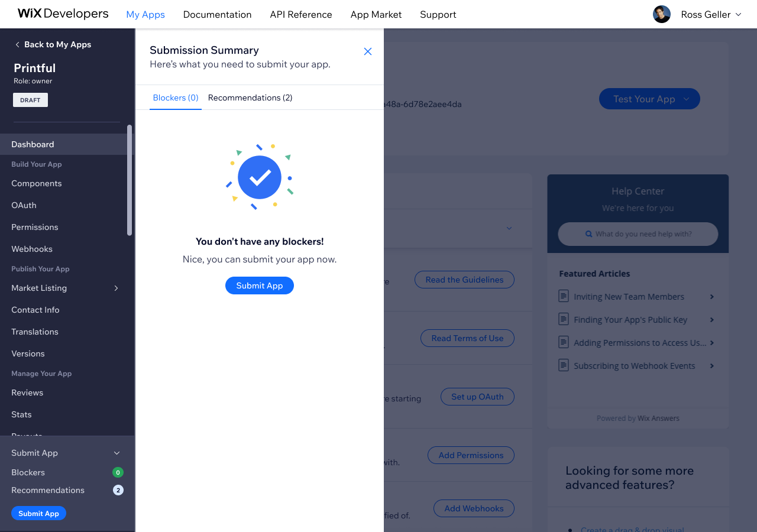Click document icon beside Adding Permissions article
This screenshot has width=757, height=532.
pos(564,342)
